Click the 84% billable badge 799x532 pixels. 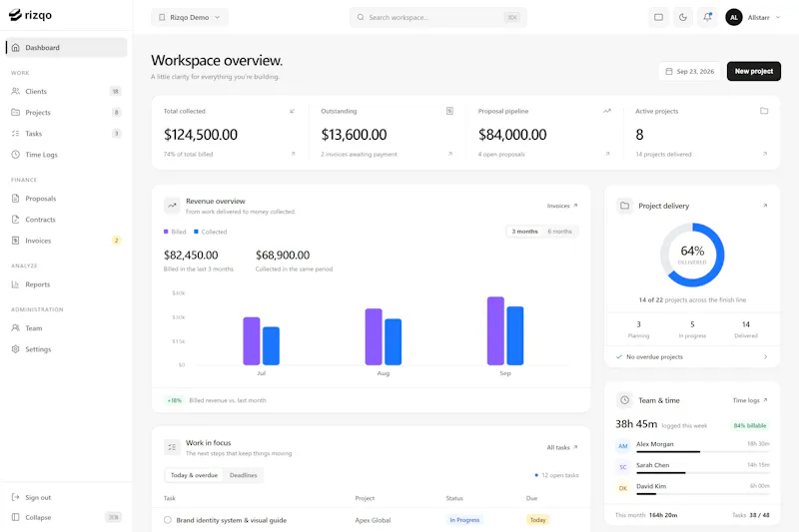coord(750,425)
